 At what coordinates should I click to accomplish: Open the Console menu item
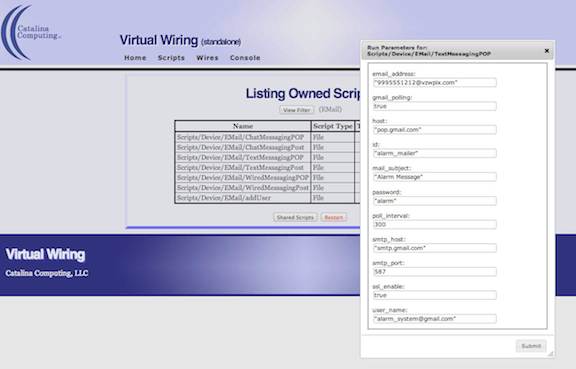[x=245, y=58]
